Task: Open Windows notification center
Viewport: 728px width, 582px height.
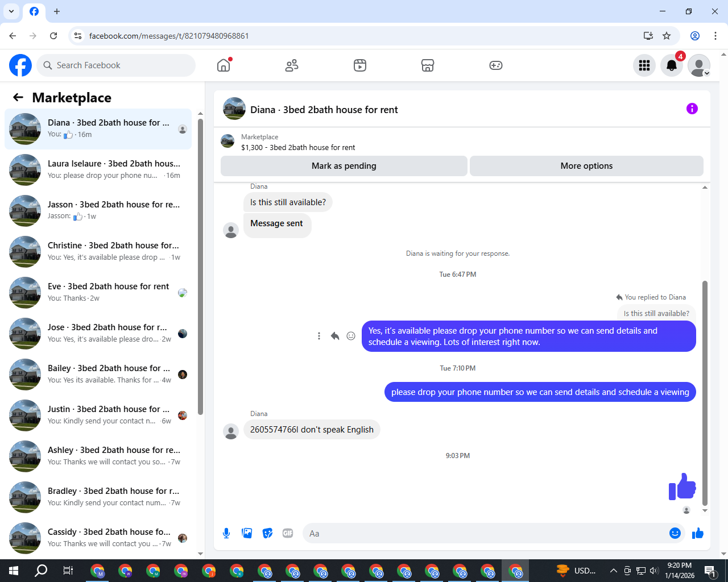Action: click(710, 571)
